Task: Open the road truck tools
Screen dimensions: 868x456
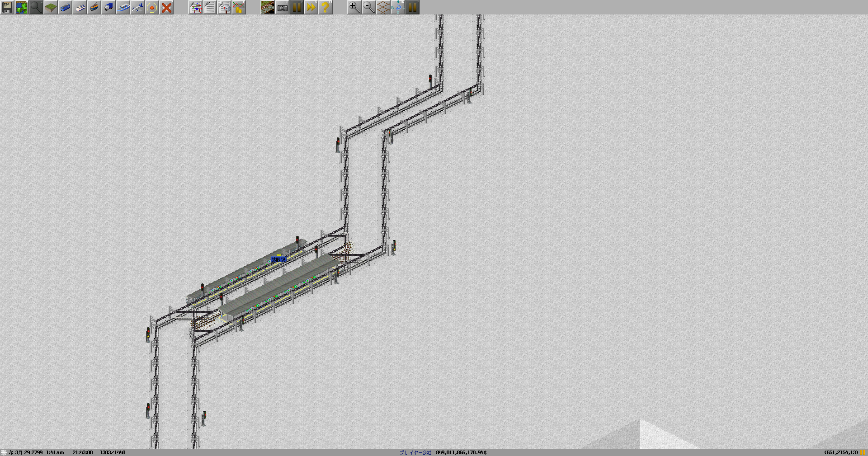Action: [x=108, y=7]
